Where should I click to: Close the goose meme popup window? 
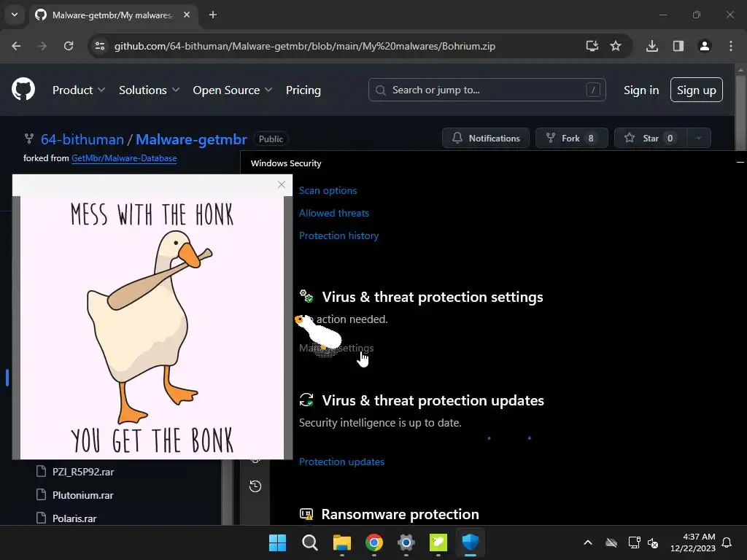pyautogui.click(x=281, y=184)
